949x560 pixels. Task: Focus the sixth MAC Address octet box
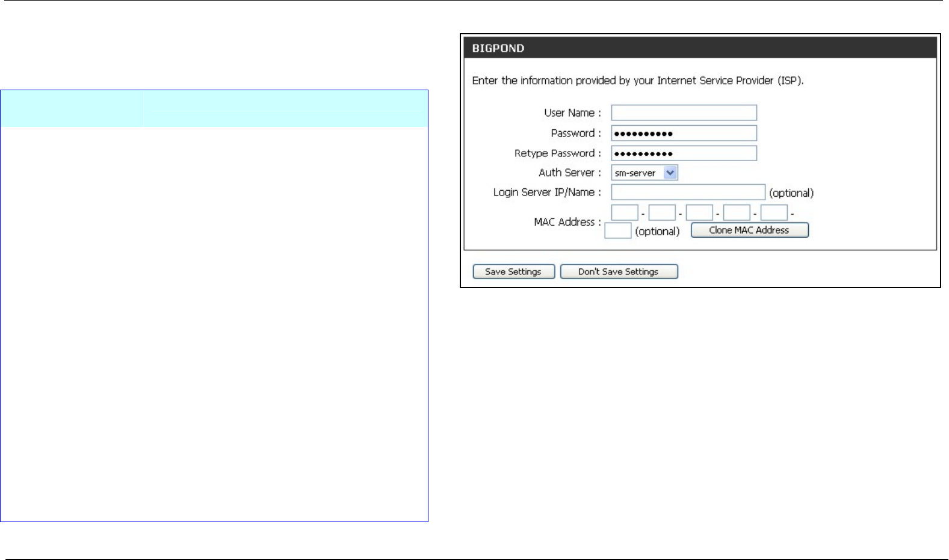[x=617, y=231]
